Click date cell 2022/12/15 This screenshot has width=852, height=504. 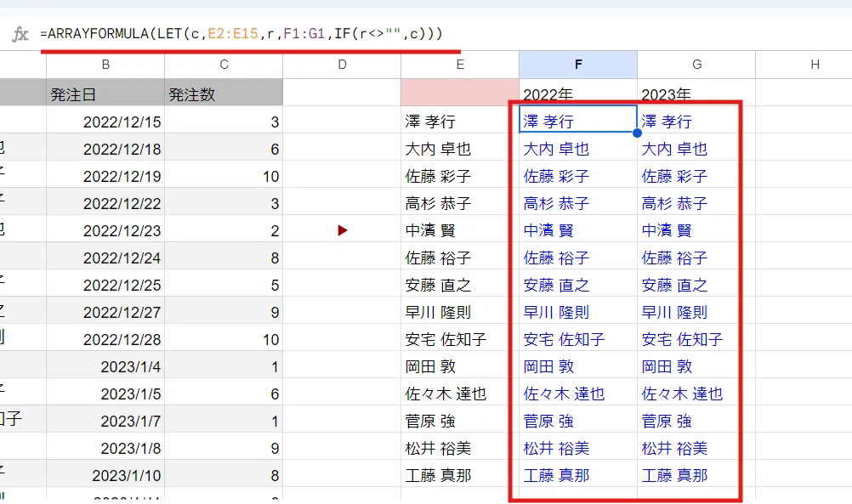(105, 120)
